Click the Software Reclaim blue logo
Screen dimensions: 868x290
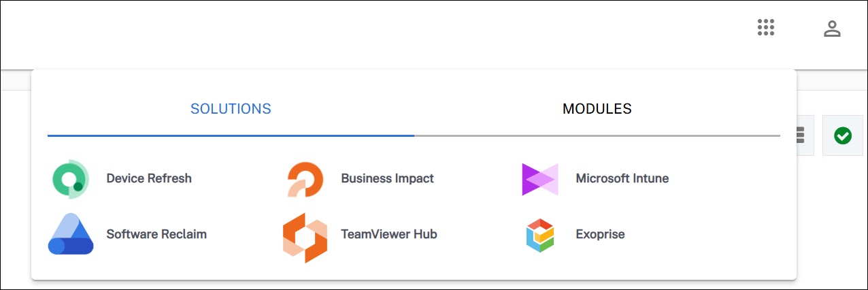tap(71, 234)
